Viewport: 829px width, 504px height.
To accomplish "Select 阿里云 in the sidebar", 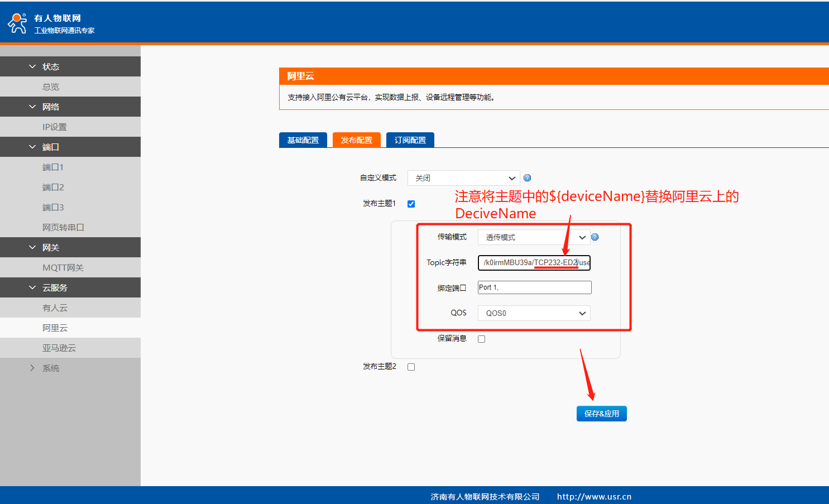I will click(x=70, y=328).
